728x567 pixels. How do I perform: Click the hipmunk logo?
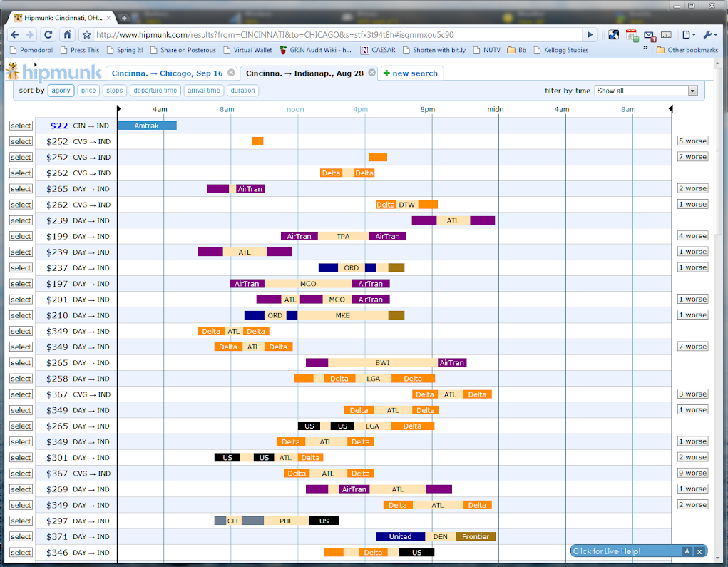coord(53,72)
